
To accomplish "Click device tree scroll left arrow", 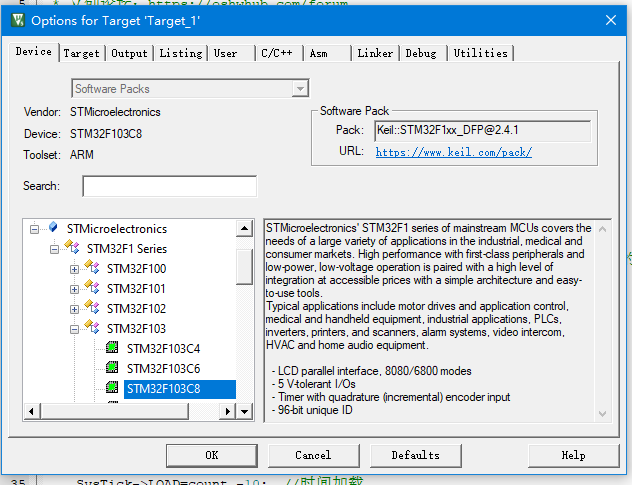I will pyautogui.click(x=31, y=412).
